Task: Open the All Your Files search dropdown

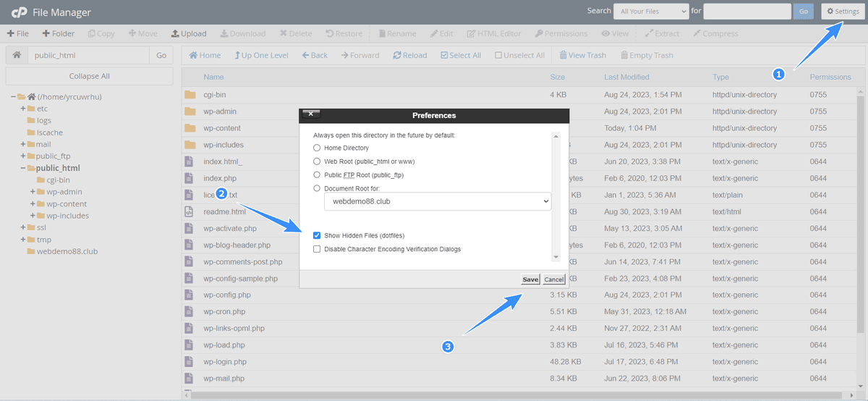Action: tap(651, 11)
